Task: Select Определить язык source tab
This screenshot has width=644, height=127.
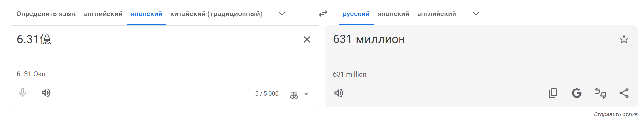Action: [46, 14]
